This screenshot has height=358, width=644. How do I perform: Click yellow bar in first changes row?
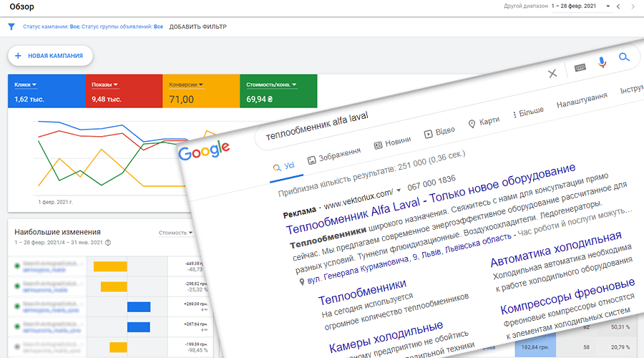click(x=110, y=266)
